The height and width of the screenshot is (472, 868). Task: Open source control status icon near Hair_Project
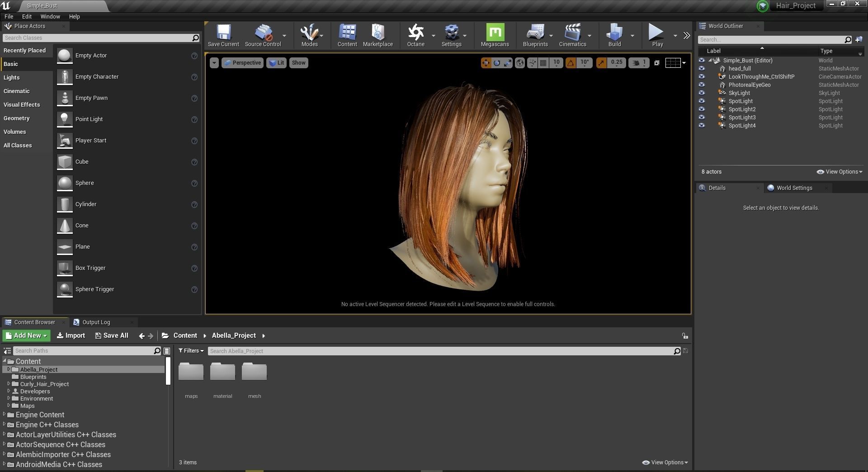tap(763, 6)
